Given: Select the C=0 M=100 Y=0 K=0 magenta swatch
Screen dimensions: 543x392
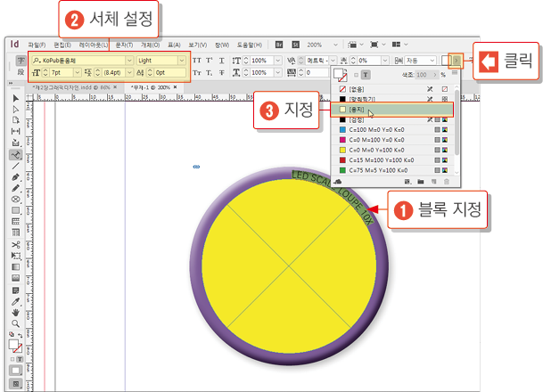Looking at the screenshot, I should tap(392, 140).
